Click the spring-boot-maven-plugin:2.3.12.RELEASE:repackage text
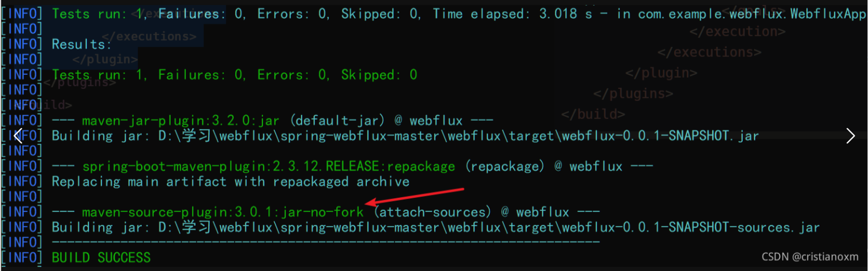This screenshot has width=868, height=271. [269, 167]
